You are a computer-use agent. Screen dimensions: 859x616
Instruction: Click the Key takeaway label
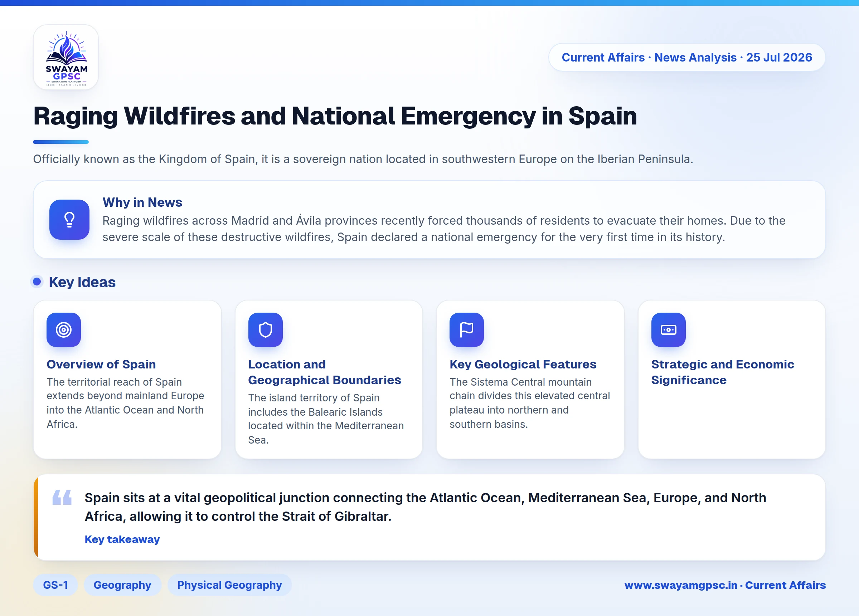tap(122, 539)
